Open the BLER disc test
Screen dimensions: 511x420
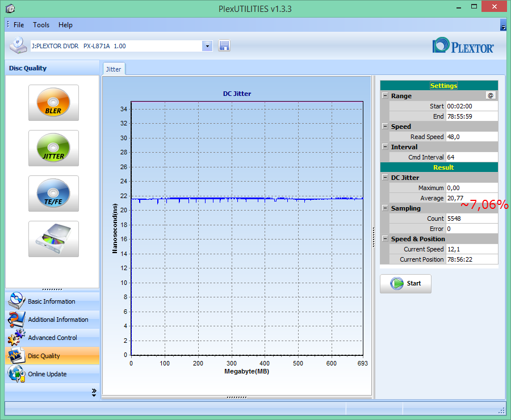click(53, 103)
